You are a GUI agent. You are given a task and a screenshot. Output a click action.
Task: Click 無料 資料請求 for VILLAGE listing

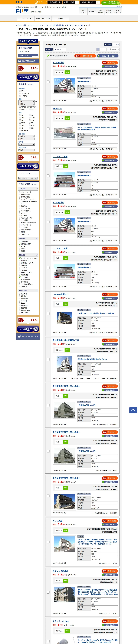pyautogui.click(x=110, y=109)
